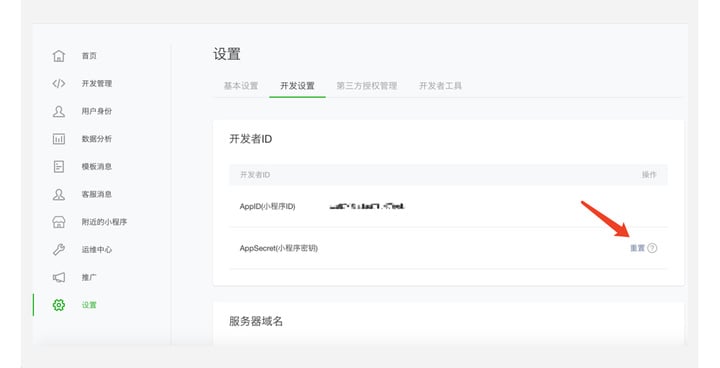Click the person icon beside 用户身份
This screenshot has width=720, height=368.
[59, 111]
